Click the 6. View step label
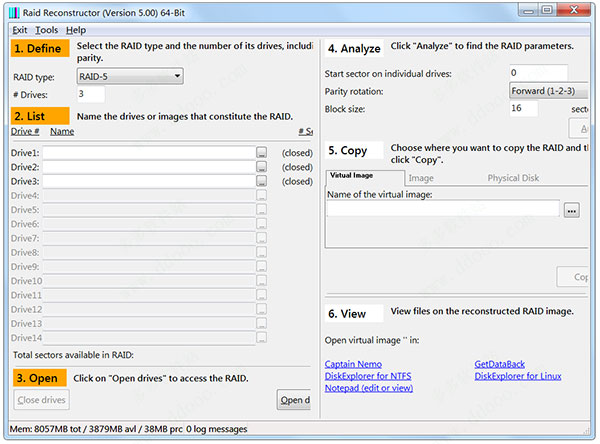 pos(354,313)
